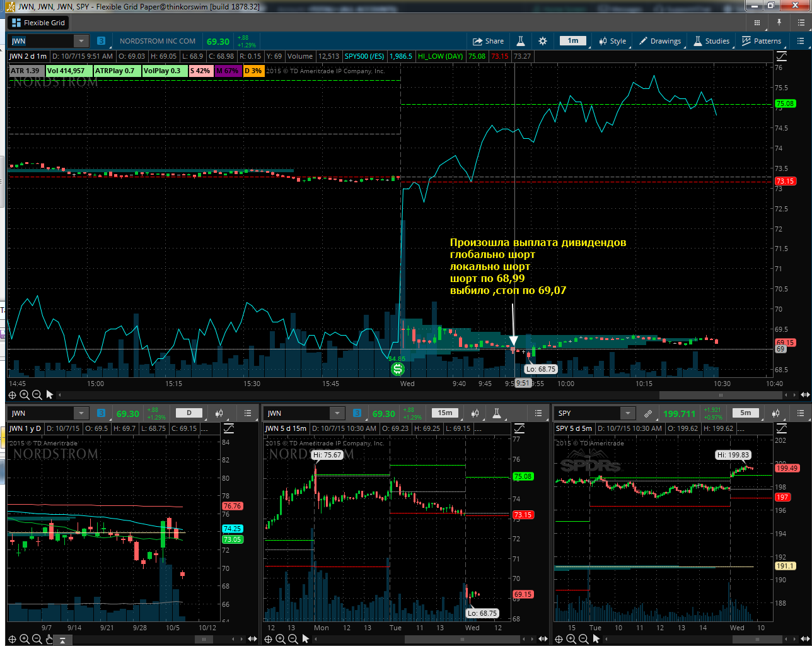
Task: Zoom in on the daily chart
Action: point(25,639)
